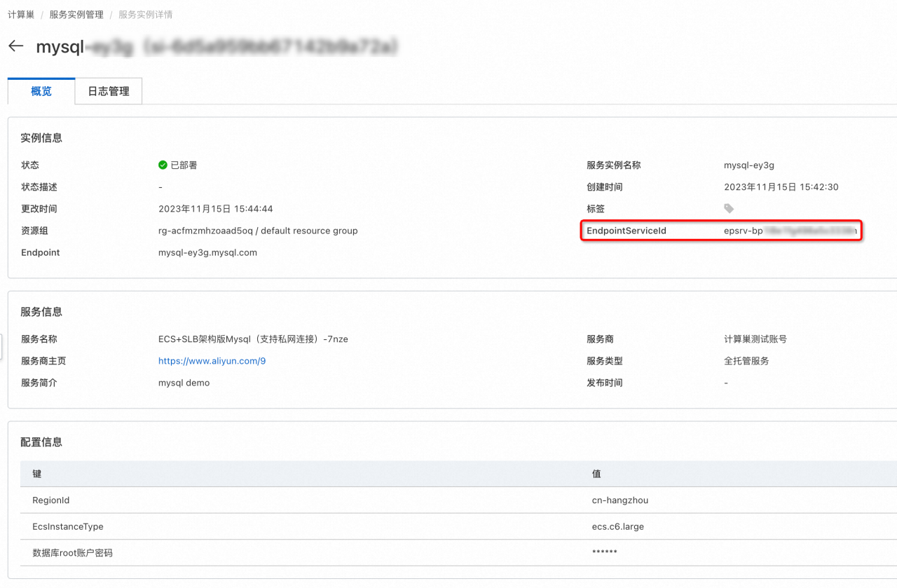Select the EndpointServiceId value starting with epsrv-bp
The width and height of the screenshot is (897, 588).
tap(790, 231)
